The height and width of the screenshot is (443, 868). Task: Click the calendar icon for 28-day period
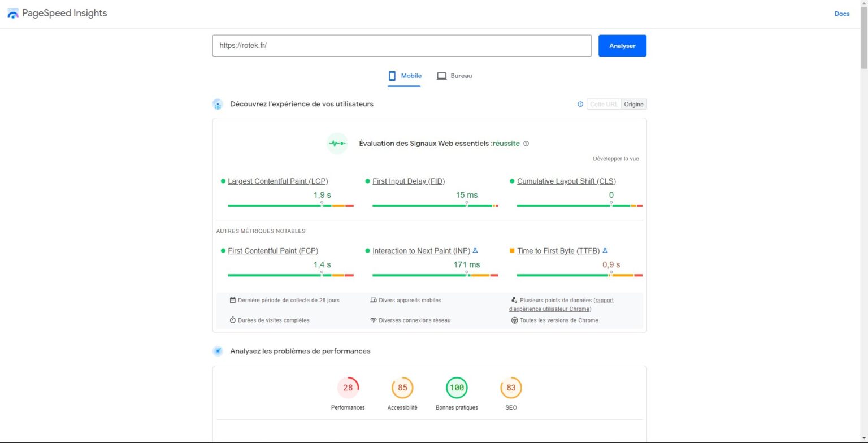pos(233,301)
